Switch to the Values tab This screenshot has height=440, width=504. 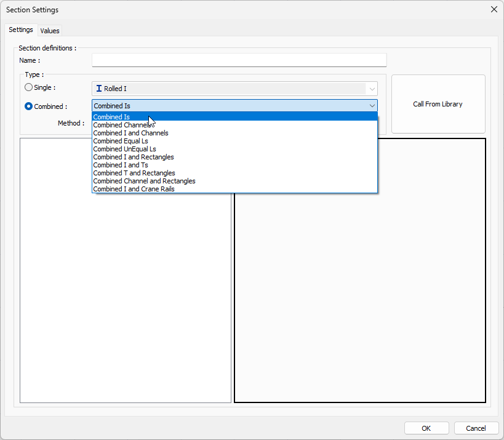point(50,30)
